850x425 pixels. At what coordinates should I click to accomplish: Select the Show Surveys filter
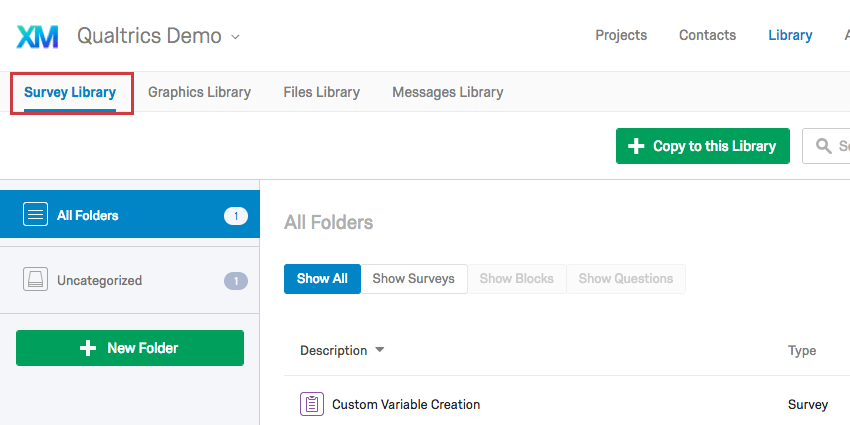tap(414, 279)
